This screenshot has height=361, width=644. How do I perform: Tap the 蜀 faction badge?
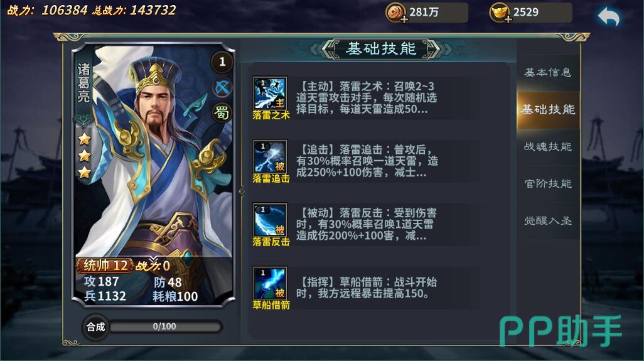[222, 112]
